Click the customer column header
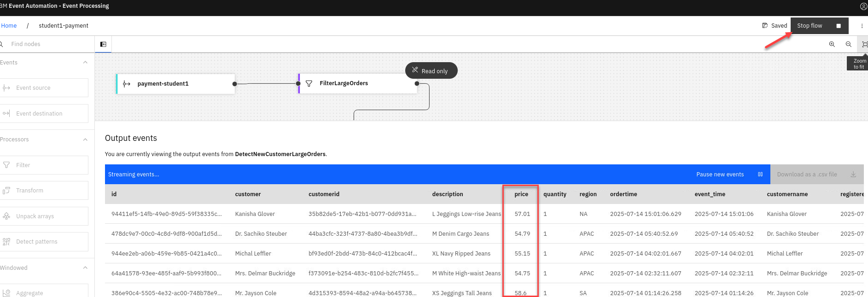The height and width of the screenshot is (297, 868). (248, 194)
